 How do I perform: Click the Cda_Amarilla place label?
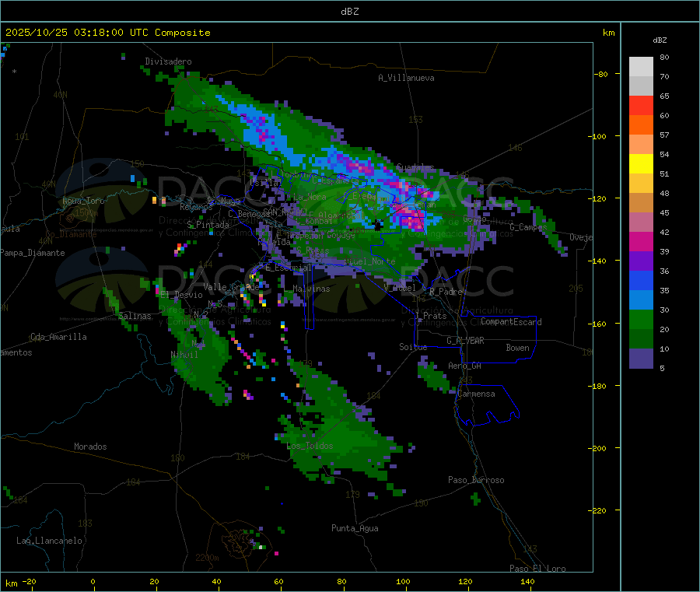(x=58, y=337)
